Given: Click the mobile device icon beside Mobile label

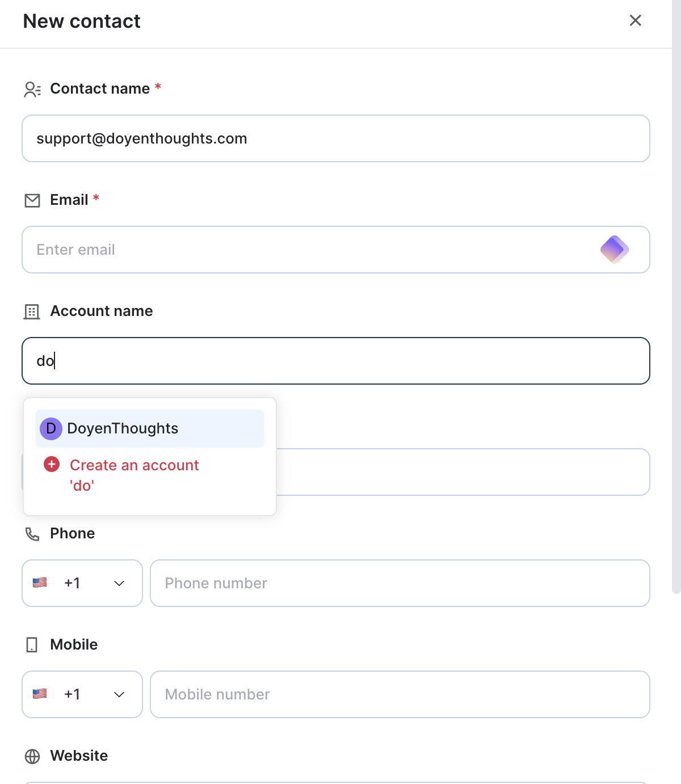Looking at the screenshot, I should (32, 644).
